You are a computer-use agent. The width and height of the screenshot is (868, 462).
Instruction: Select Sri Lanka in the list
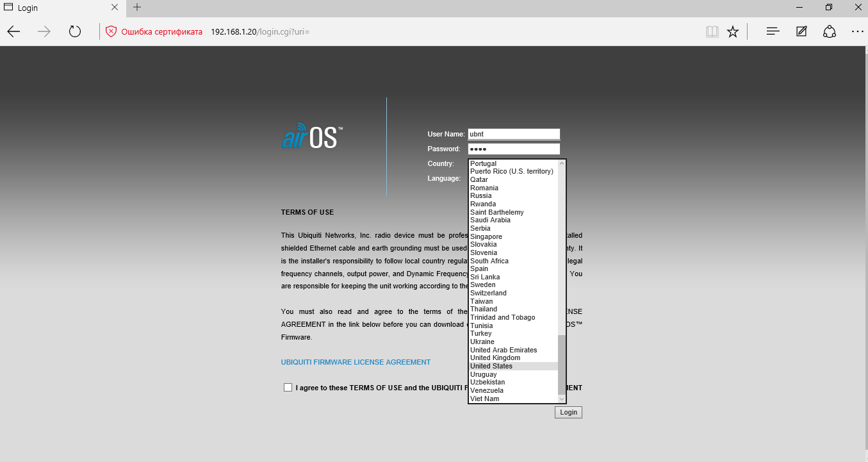tap(513, 277)
